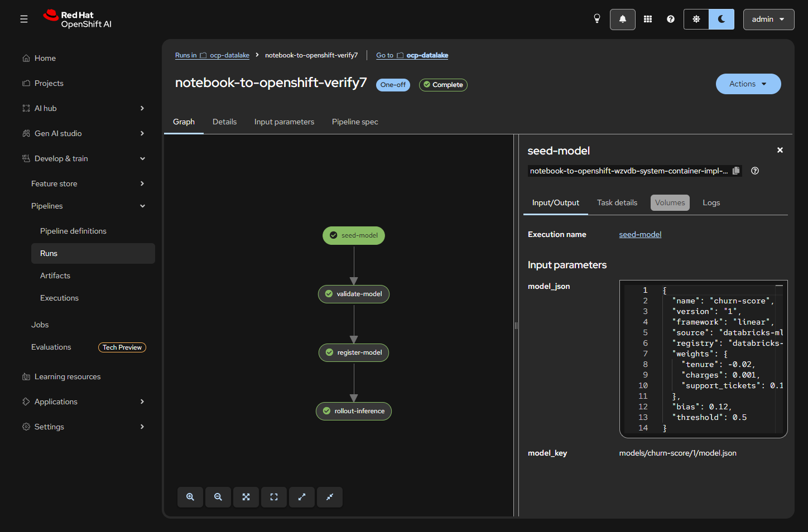Screen dimensions: 808x532
Task: Select the register-model graph node
Action: point(354,352)
